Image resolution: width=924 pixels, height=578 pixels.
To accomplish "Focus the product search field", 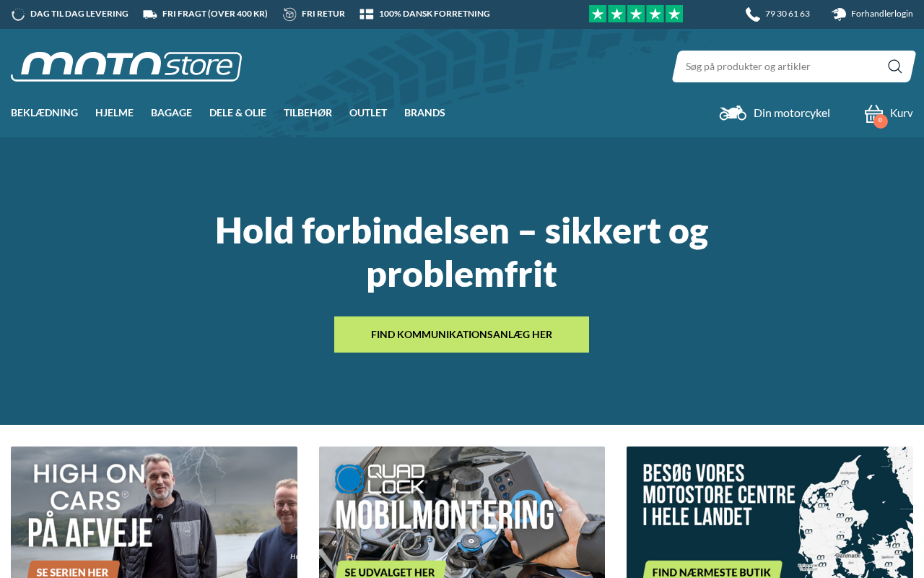I will [x=783, y=66].
